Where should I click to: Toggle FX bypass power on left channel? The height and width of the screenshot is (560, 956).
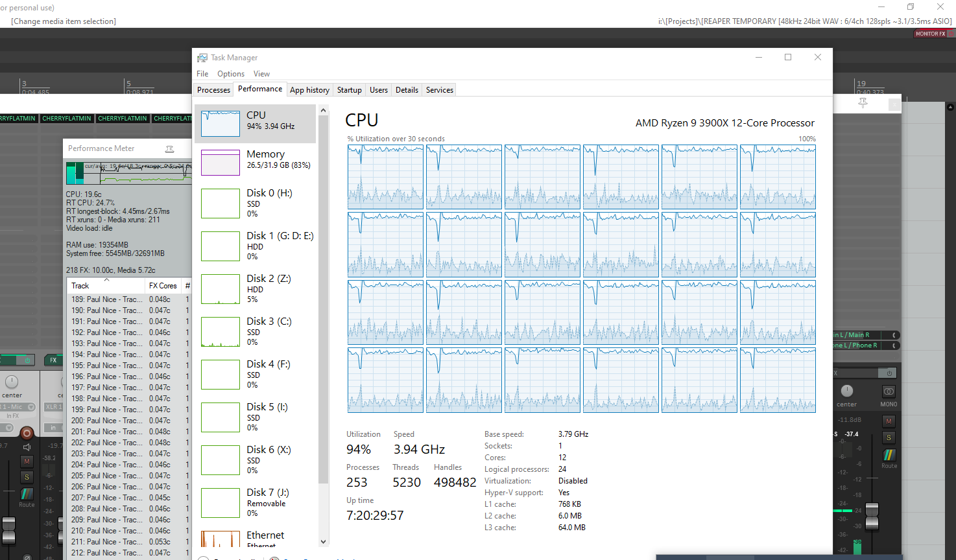click(27, 360)
